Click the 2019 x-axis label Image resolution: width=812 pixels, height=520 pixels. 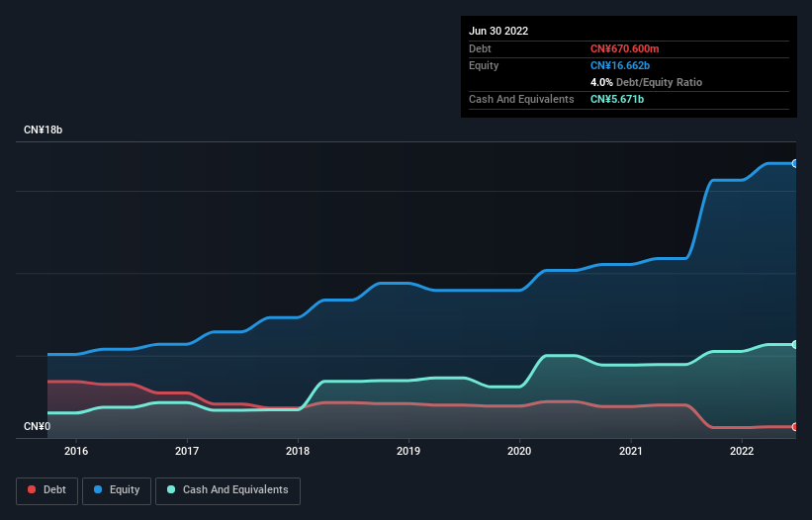408,451
